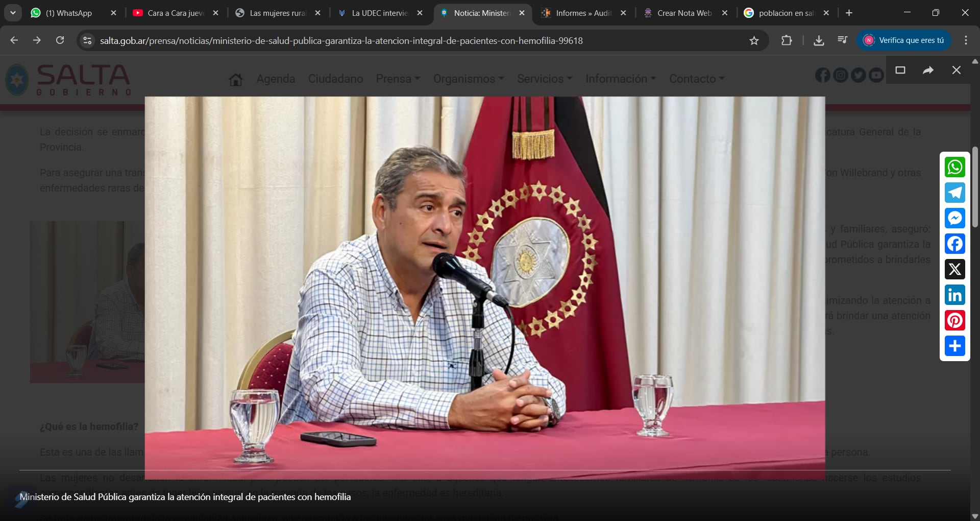The width and height of the screenshot is (980, 521).
Task: Click the page vertical scrollbar thumb
Action: click(975, 186)
